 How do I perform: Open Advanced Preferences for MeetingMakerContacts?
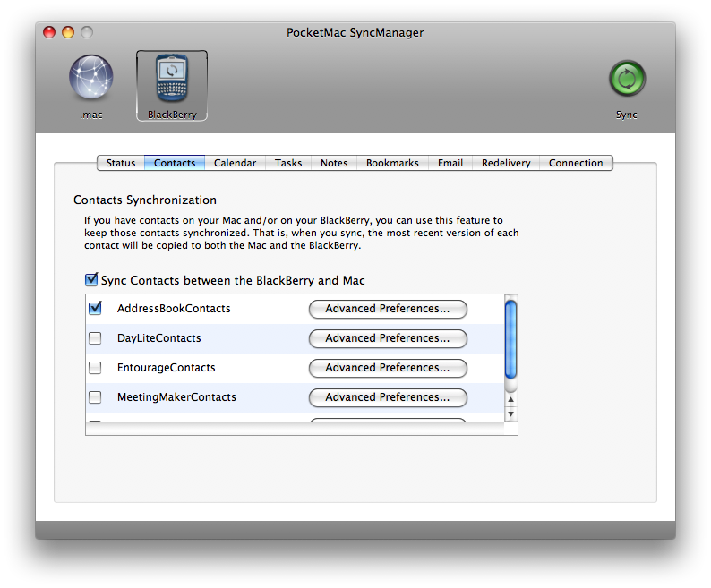pos(388,397)
